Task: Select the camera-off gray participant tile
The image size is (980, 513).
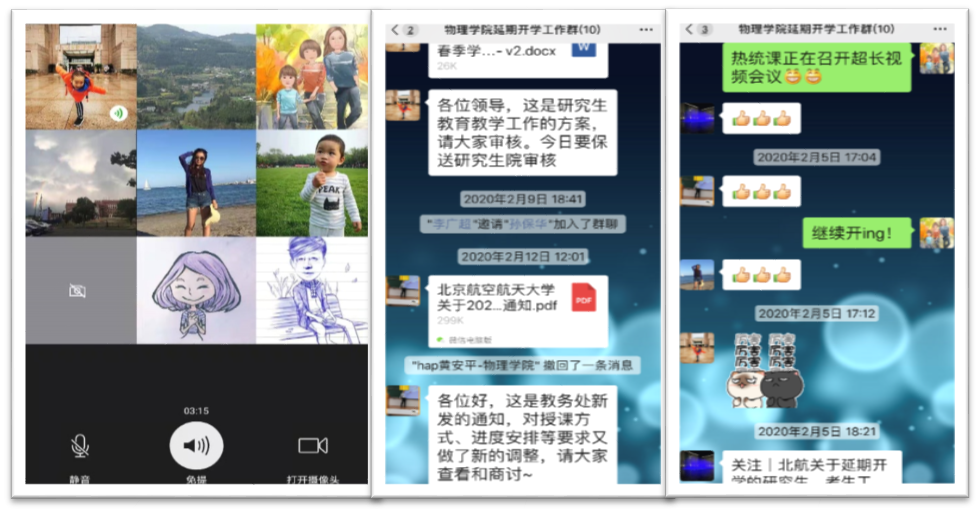Action: tap(78, 290)
